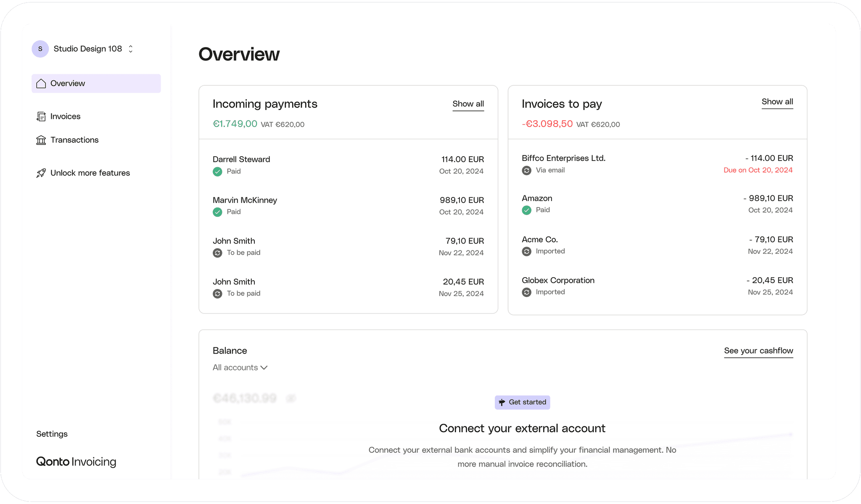Image resolution: width=861 pixels, height=504 pixels.
Task: Click the rocket icon for unlocking features
Action: tap(41, 173)
